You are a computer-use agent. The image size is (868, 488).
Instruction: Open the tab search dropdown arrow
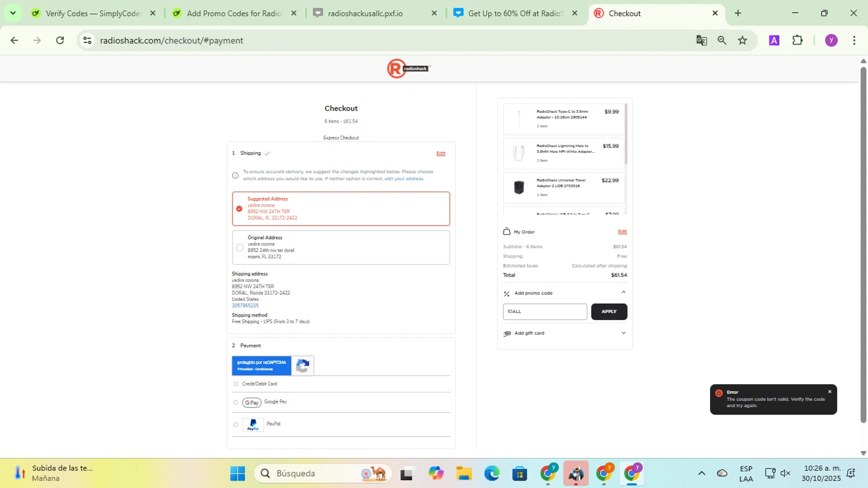point(13,13)
